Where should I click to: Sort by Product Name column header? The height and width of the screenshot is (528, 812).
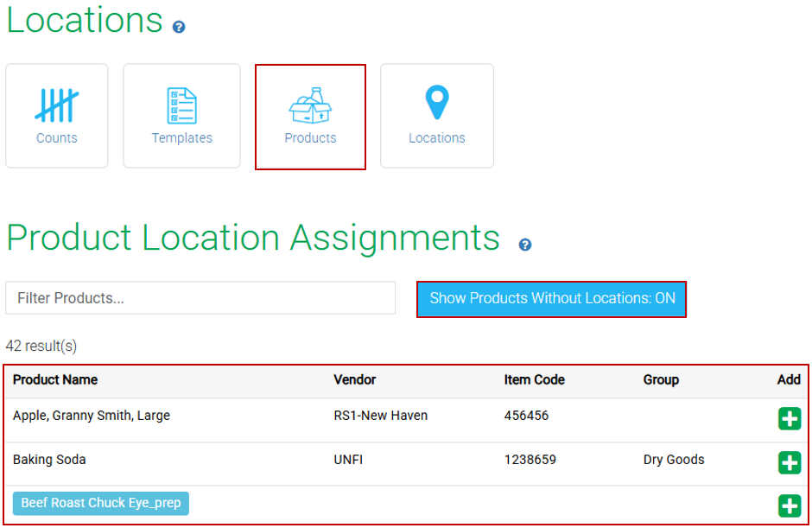pos(55,380)
